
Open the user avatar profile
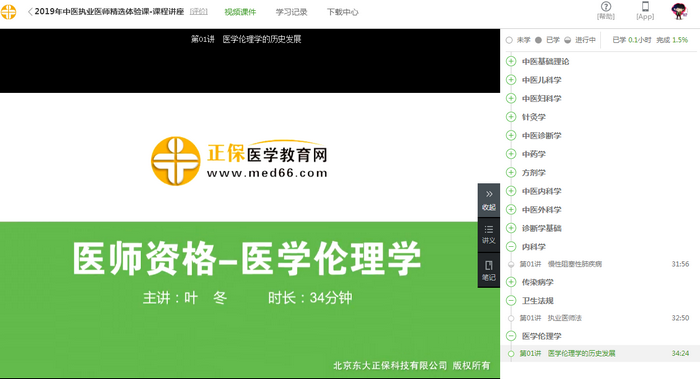click(x=679, y=11)
